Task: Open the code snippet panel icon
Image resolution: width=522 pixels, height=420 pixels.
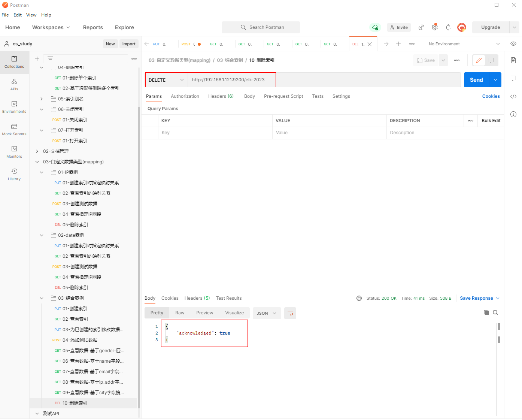Action: [513, 96]
